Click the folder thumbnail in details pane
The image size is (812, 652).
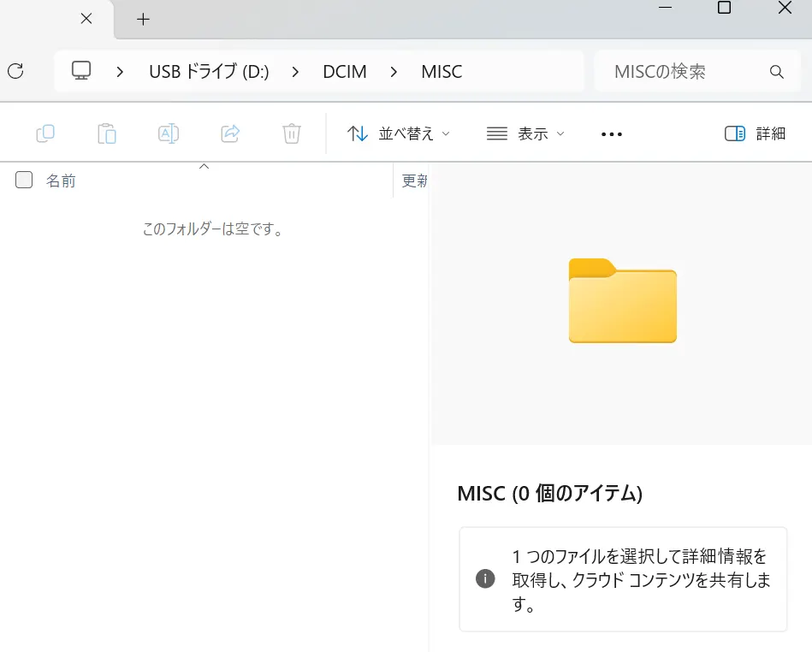622,300
